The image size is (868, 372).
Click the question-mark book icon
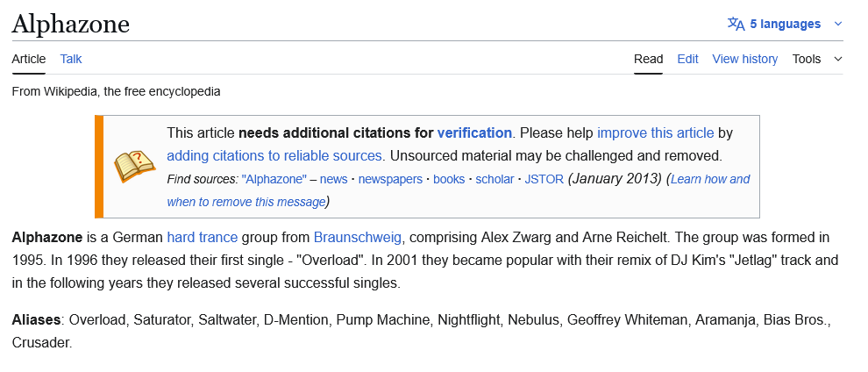coord(134,167)
